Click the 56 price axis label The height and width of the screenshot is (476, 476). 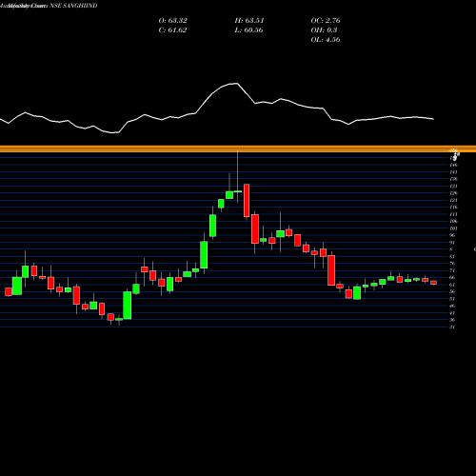pos(452,291)
